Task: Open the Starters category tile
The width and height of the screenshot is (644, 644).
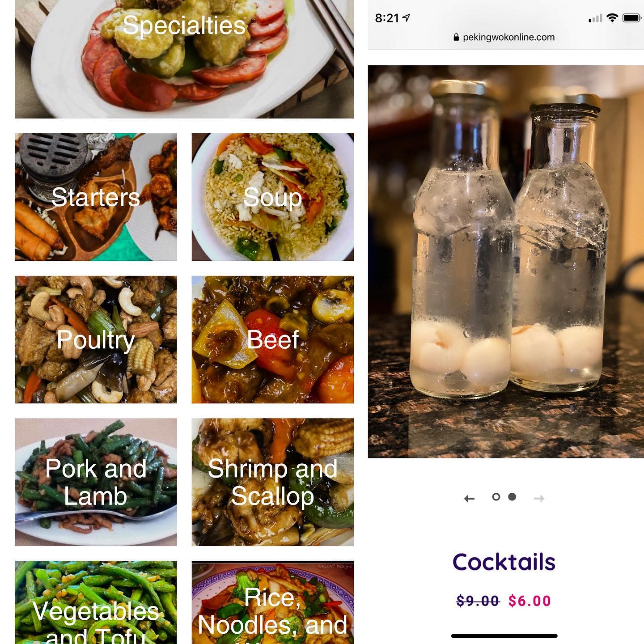Action: click(96, 197)
